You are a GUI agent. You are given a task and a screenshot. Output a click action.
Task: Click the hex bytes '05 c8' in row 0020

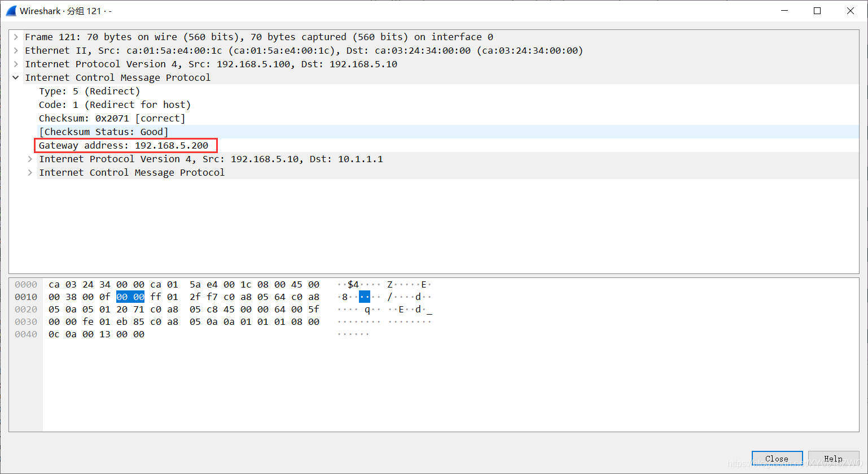pyautogui.click(x=204, y=309)
